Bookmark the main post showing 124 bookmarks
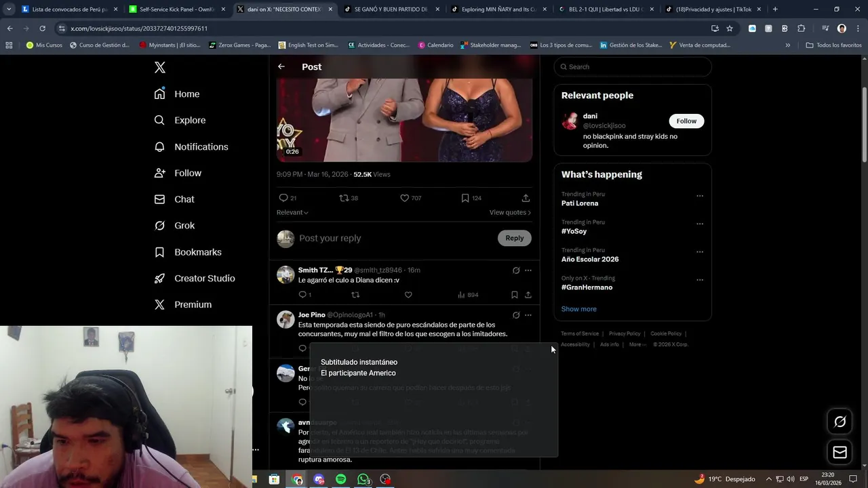868x488 pixels. [471, 198]
